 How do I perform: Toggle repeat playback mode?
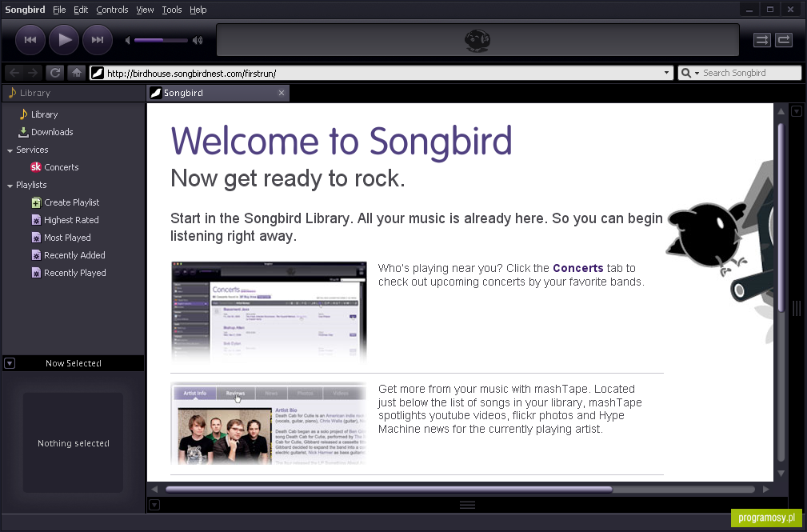[x=784, y=40]
